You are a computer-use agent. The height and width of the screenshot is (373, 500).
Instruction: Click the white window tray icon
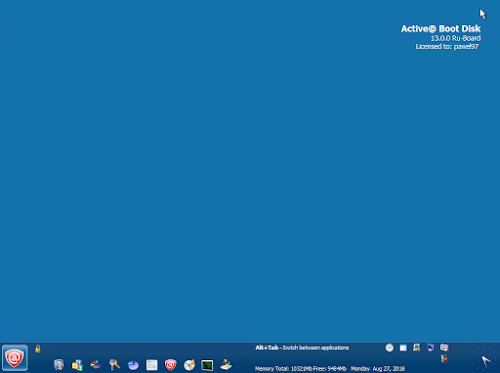click(x=403, y=348)
